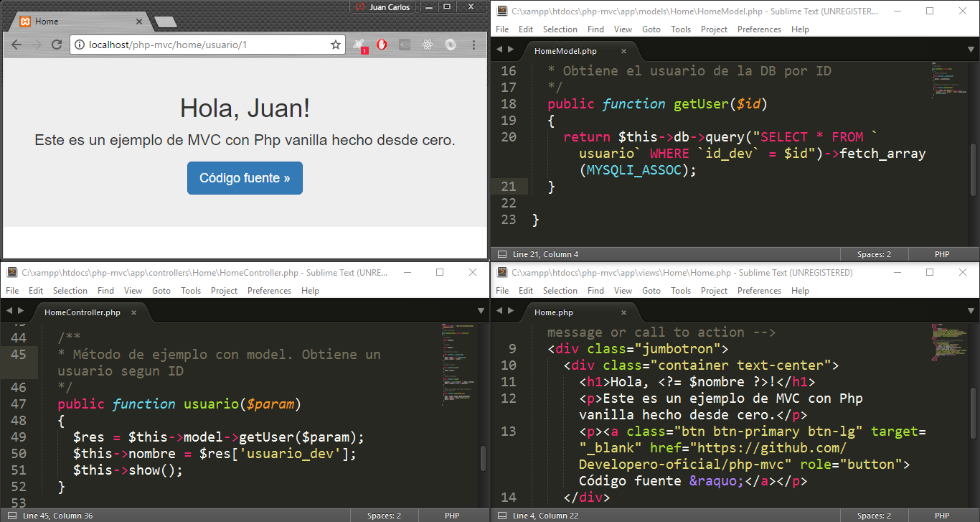
Task: Open Help menu in HomeController.php window
Action: [310, 291]
